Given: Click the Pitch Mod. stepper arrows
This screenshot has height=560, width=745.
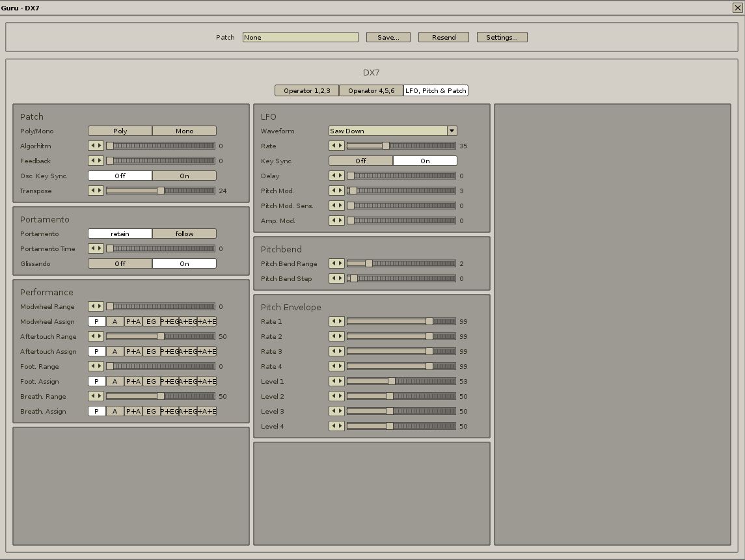Looking at the screenshot, I should 336,191.
